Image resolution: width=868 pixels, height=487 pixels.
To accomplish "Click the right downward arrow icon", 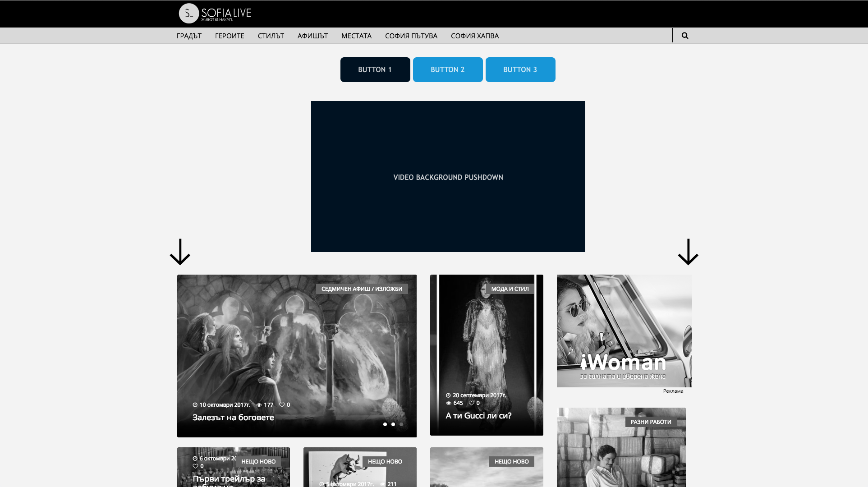I will (688, 252).
